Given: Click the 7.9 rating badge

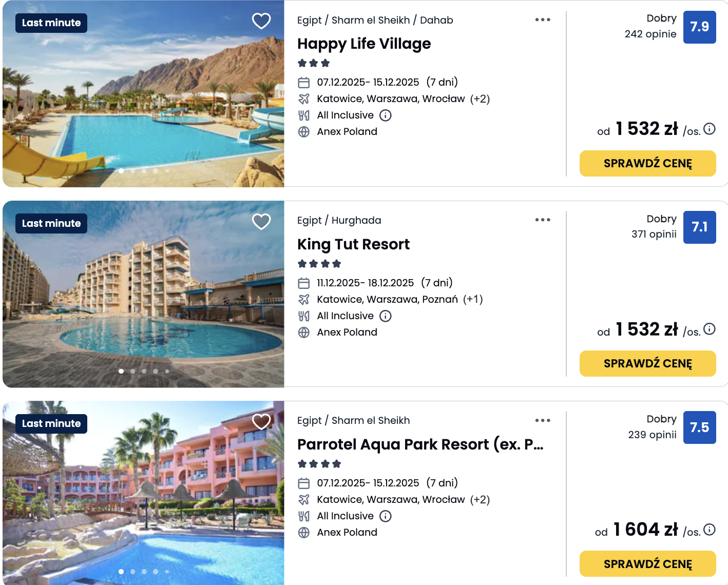Looking at the screenshot, I should (x=699, y=27).
